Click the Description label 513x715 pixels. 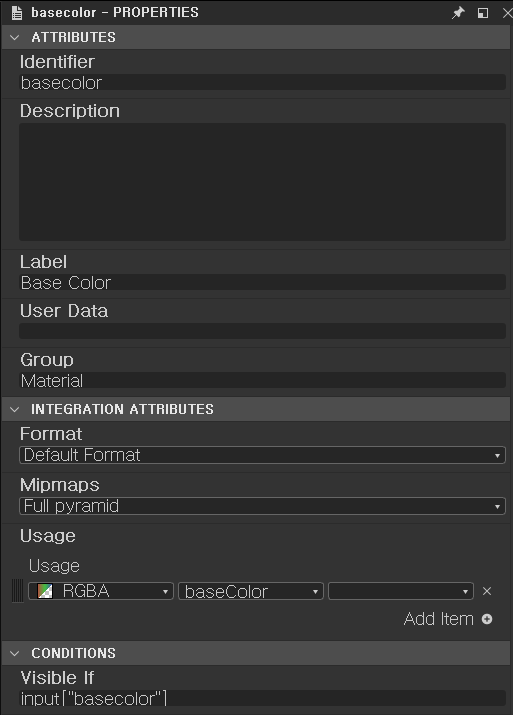[x=70, y=111]
